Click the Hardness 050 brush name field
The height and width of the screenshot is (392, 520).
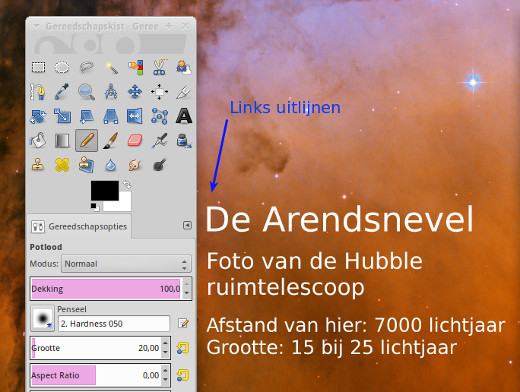(114, 324)
